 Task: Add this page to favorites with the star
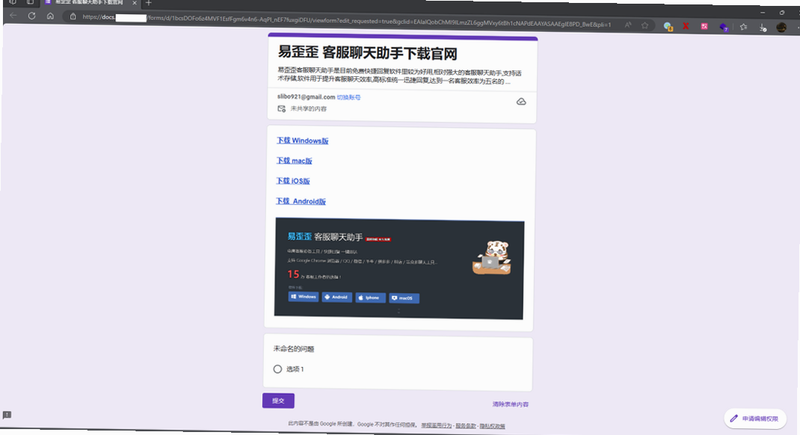tap(645, 25)
